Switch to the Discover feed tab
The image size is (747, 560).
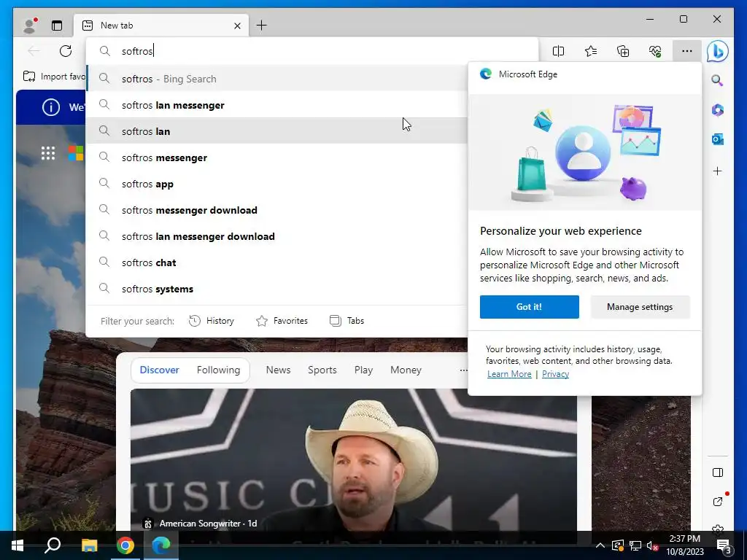pos(159,370)
